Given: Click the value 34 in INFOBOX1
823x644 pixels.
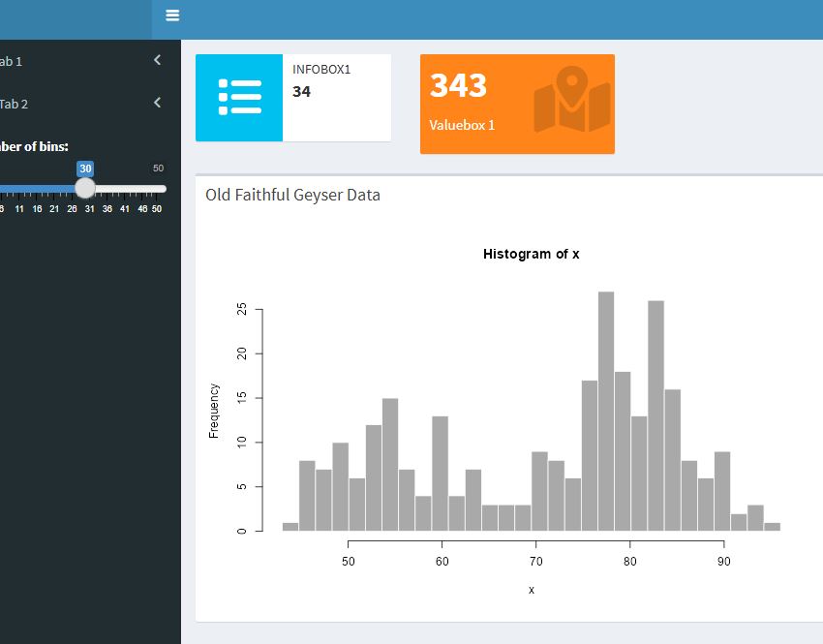Looking at the screenshot, I should tap(302, 92).
